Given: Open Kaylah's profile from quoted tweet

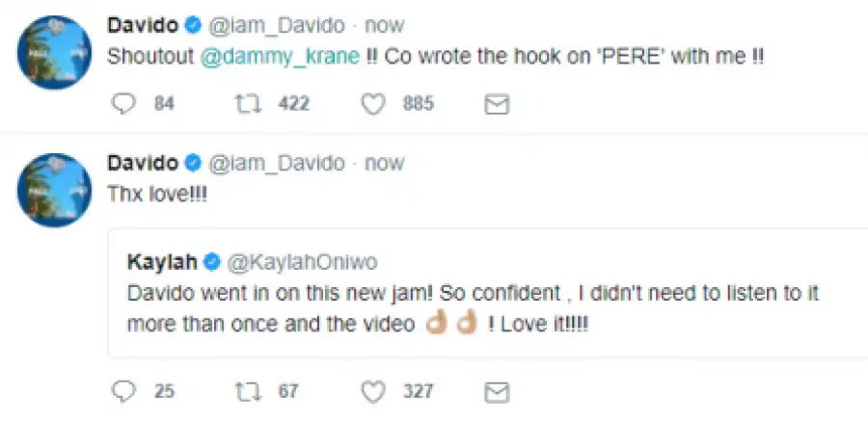Looking at the screenshot, I should (160, 260).
